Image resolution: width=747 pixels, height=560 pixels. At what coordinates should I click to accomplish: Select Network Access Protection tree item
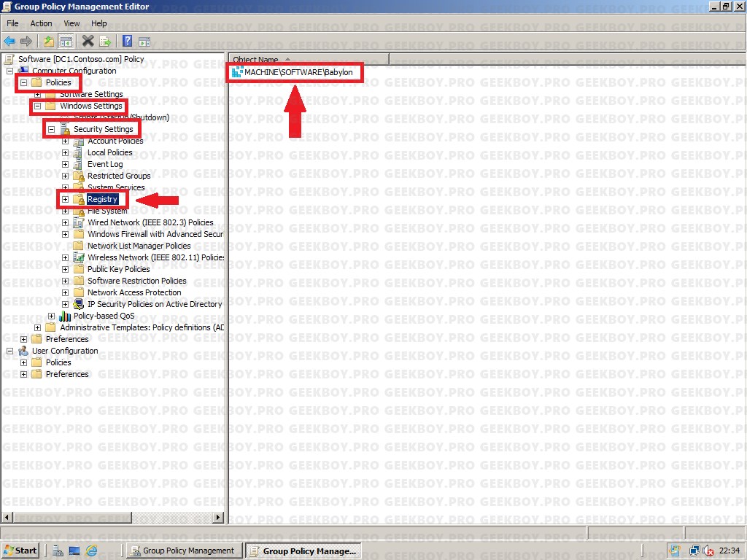134,292
